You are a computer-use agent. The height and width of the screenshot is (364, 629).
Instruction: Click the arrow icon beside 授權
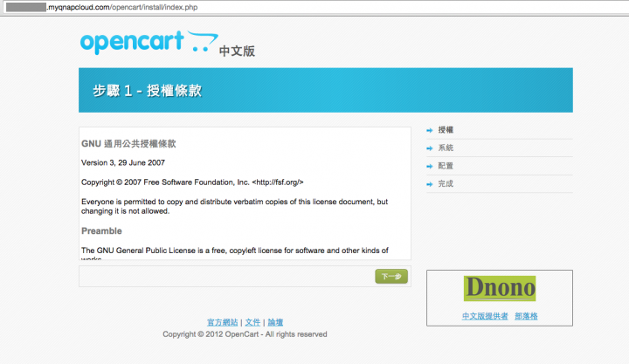[x=430, y=130]
